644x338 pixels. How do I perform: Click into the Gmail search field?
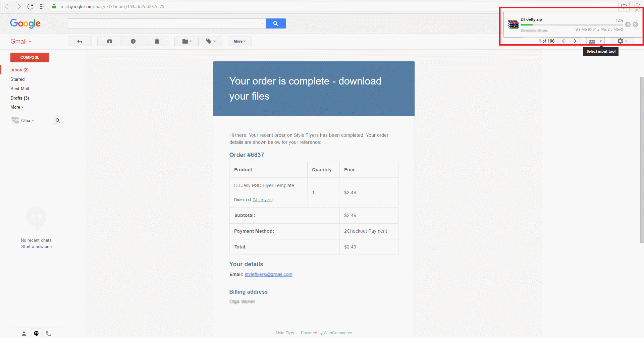(x=164, y=23)
